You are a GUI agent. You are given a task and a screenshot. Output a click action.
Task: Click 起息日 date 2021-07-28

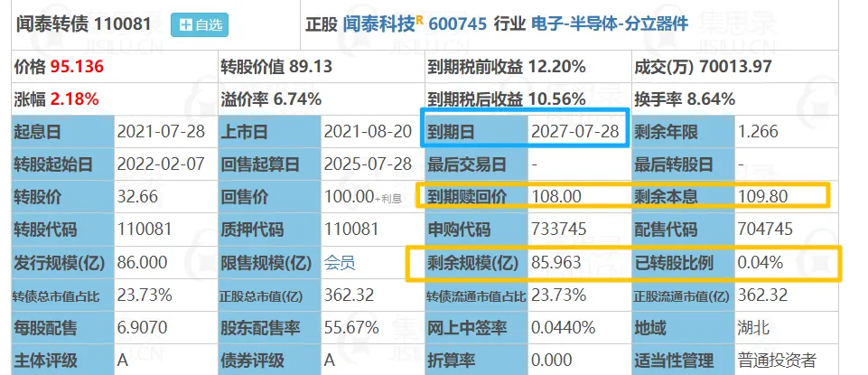click(x=161, y=132)
